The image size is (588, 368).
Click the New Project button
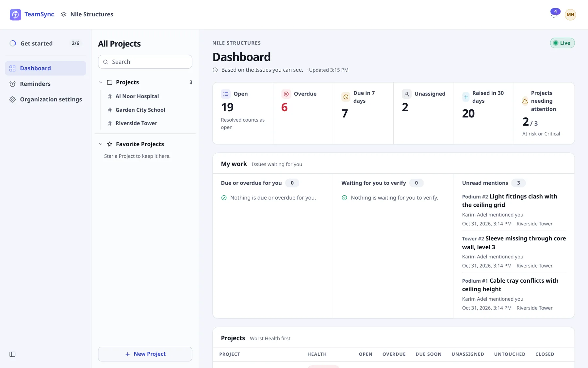145,354
